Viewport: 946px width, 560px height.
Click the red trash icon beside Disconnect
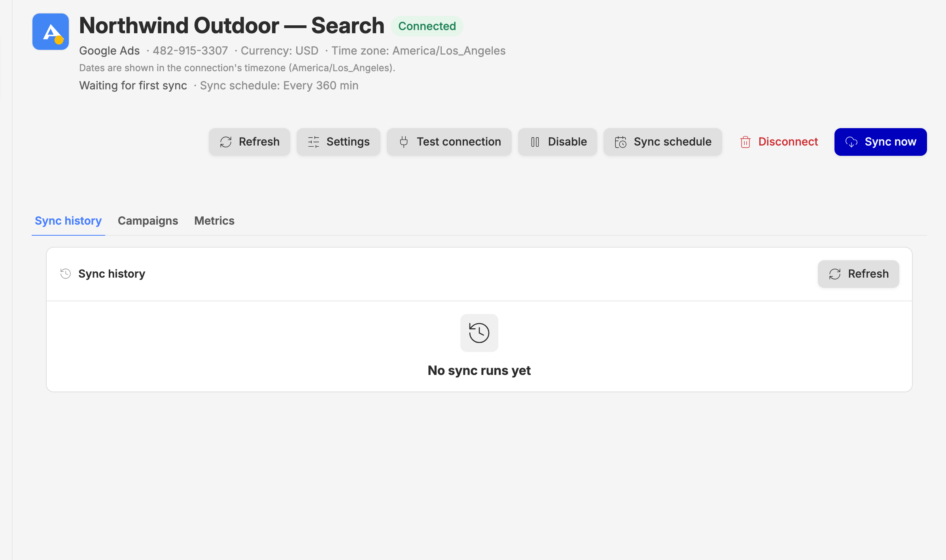pyautogui.click(x=745, y=142)
